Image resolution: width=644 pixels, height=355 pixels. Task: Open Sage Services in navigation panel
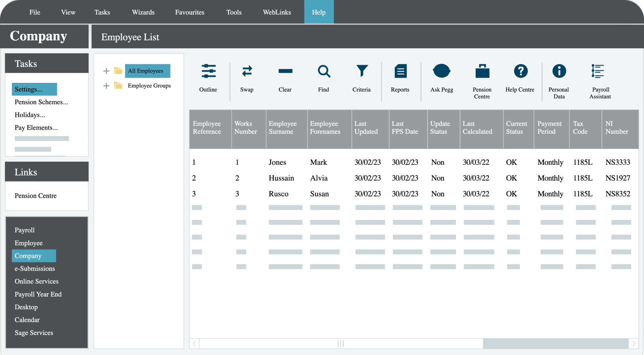[34, 332]
